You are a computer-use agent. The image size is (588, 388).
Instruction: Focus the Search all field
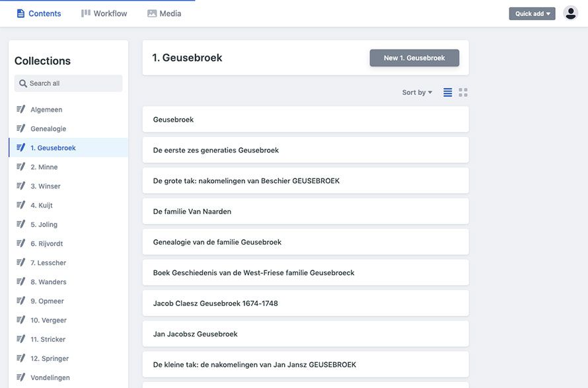[x=68, y=83]
